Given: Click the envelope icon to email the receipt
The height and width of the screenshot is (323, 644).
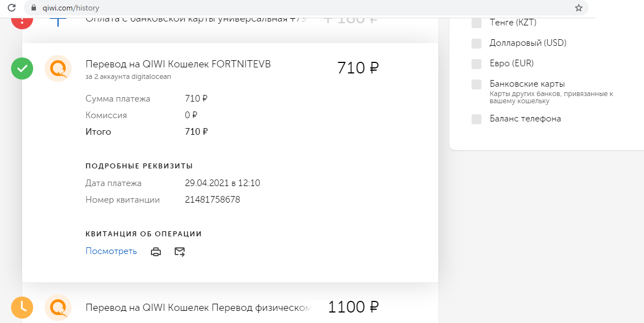Looking at the screenshot, I should (179, 251).
